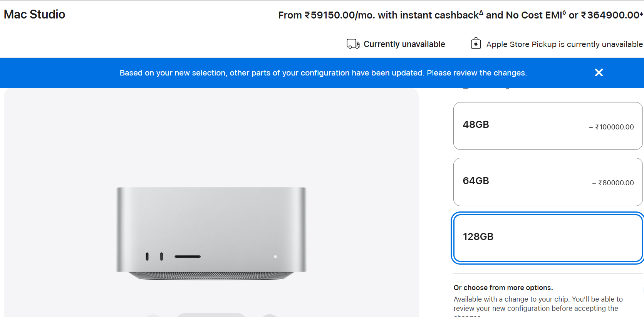Click the Apple Store pickup bag icon

pos(476,43)
